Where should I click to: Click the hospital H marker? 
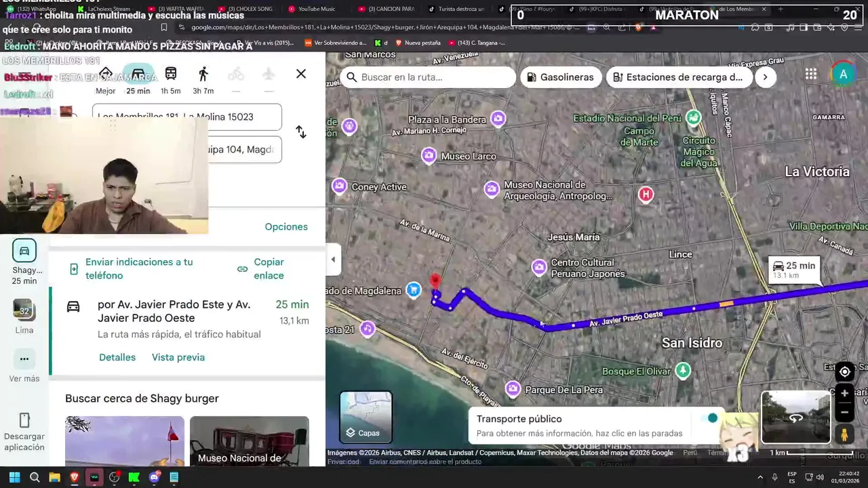[x=646, y=195]
